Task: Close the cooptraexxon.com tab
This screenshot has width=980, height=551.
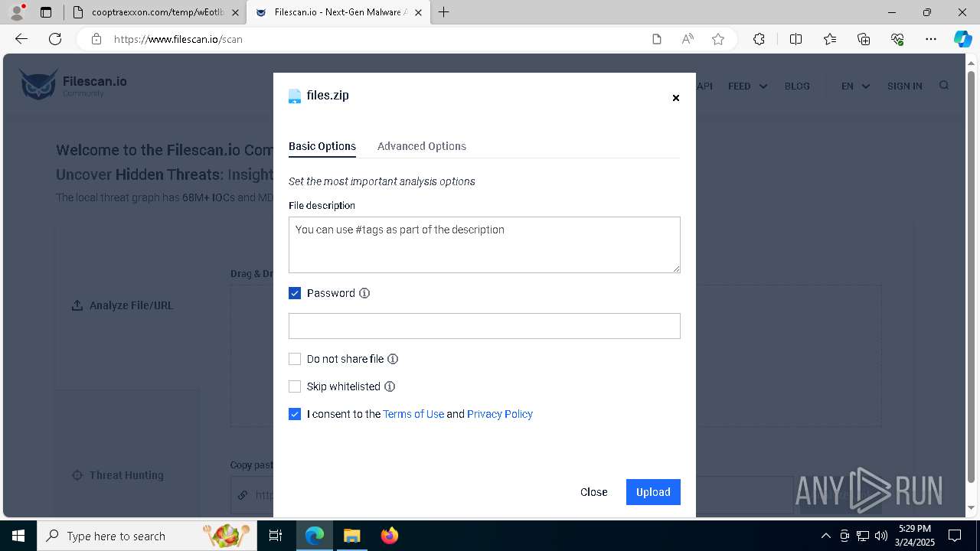Action: point(235,12)
